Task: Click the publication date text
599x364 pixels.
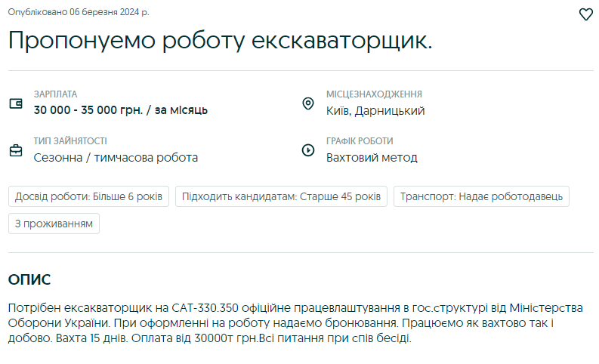Action: point(79,12)
